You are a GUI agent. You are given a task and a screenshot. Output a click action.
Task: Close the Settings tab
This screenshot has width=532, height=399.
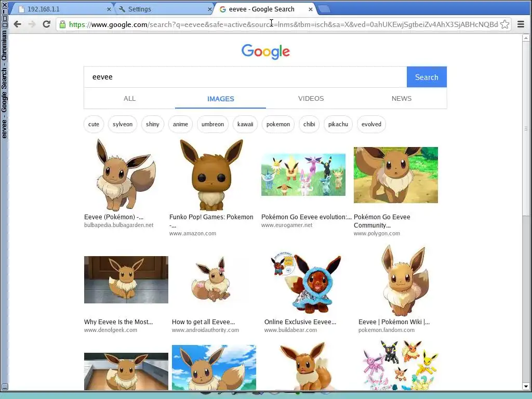point(210,9)
